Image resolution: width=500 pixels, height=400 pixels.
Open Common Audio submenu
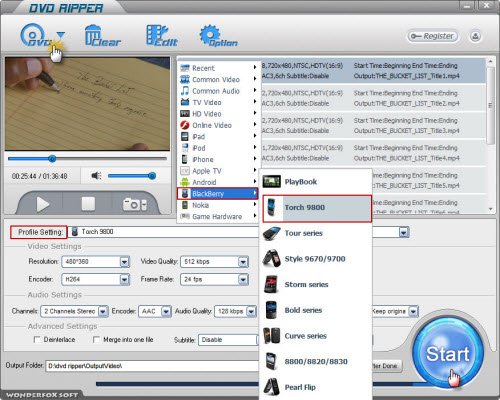(219, 91)
